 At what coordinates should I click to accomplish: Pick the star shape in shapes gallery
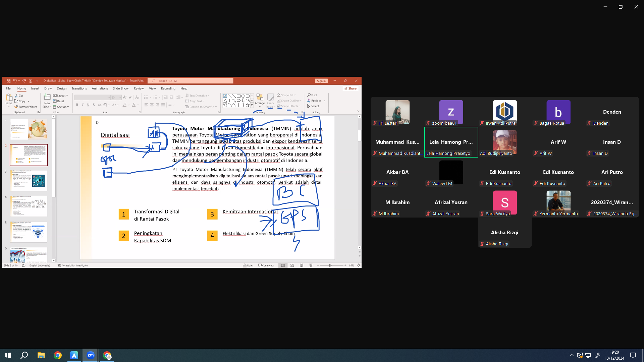248,105
